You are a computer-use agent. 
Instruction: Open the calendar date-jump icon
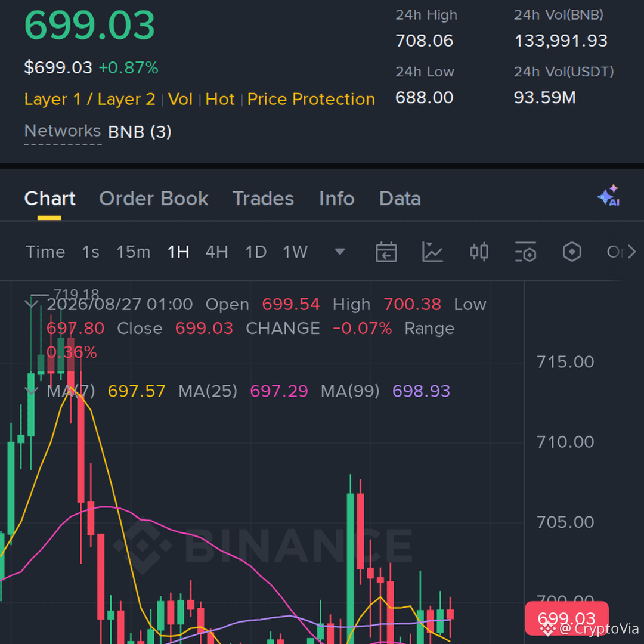point(386,252)
